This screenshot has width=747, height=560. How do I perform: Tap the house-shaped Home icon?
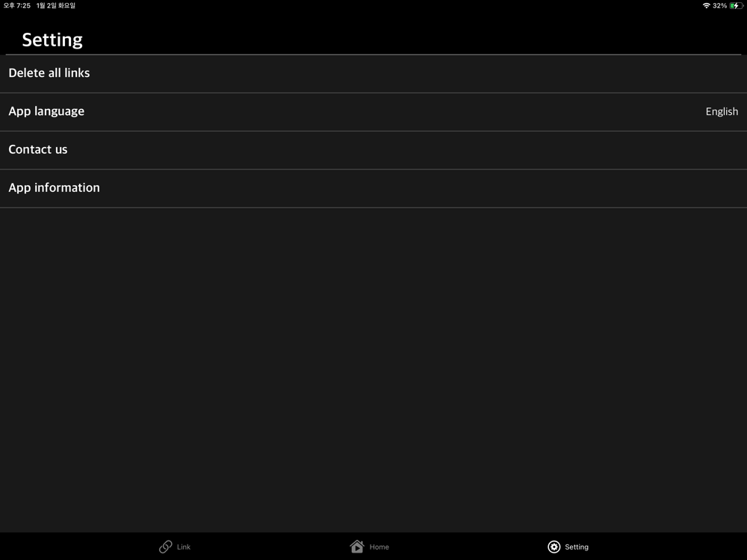pyautogui.click(x=357, y=547)
